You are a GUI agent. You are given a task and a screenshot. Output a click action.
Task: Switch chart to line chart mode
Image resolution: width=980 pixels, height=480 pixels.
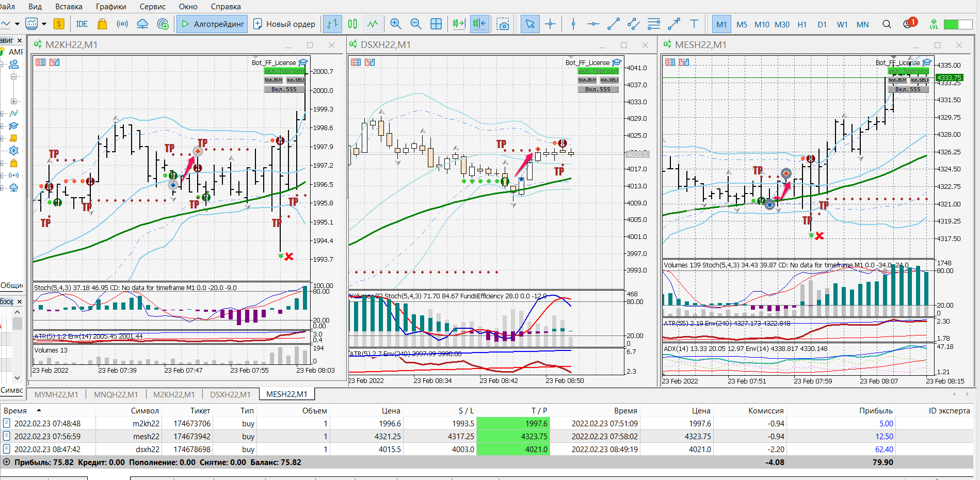[373, 24]
